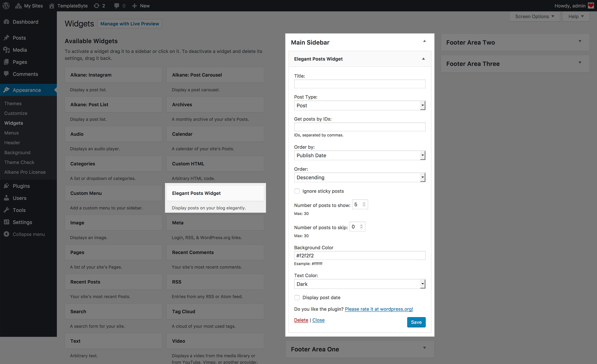Select the Alkane: Post Carousel widget
Viewport: 597px width, 364px height.
[215, 75]
